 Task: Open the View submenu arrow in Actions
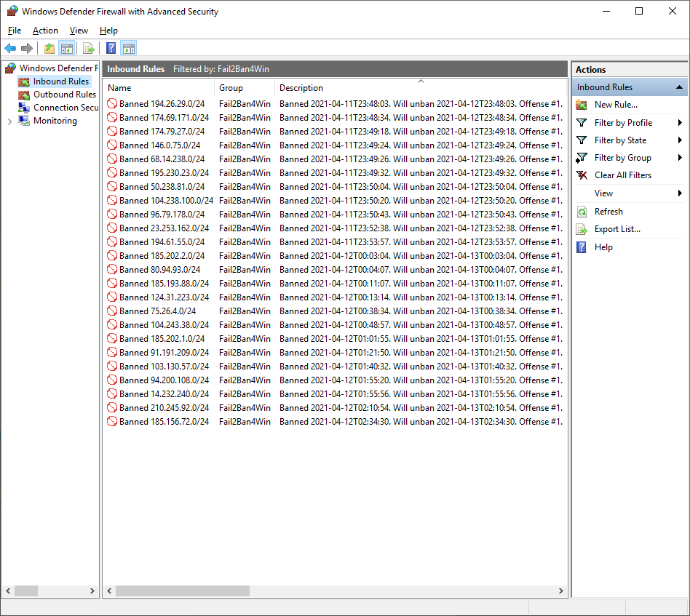click(680, 193)
